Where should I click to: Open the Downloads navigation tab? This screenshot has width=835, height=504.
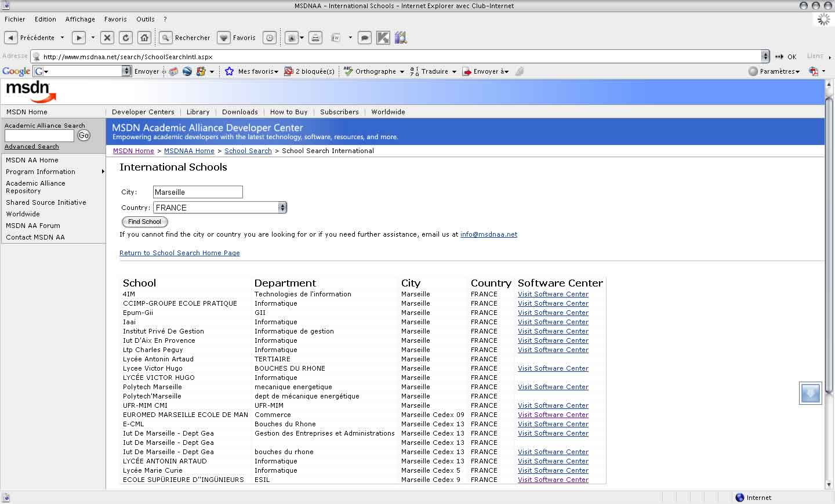[240, 112]
